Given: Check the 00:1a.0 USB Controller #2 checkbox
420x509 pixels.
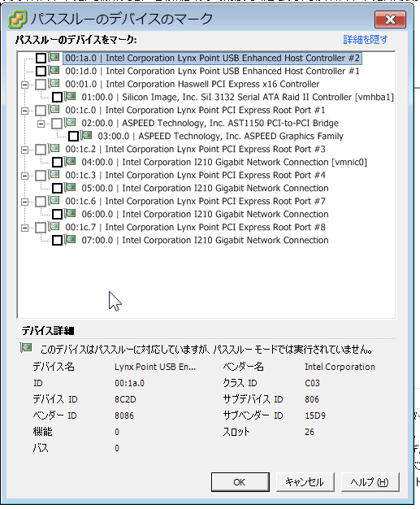Looking at the screenshot, I should [x=41, y=59].
